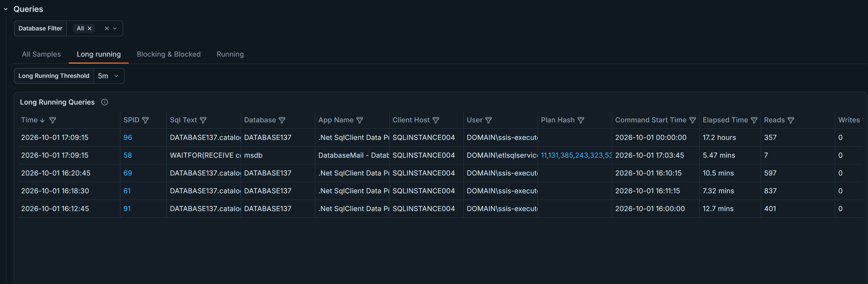Filter the Database column
This screenshot has height=284, width=868.
(x=282, y=121)
